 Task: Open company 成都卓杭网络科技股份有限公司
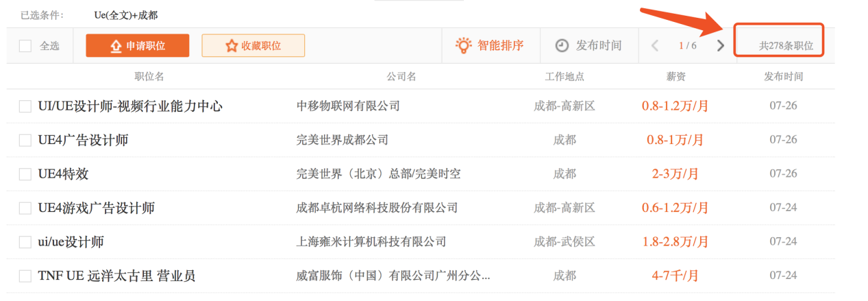pyautogui.click(x=377, y=208)
